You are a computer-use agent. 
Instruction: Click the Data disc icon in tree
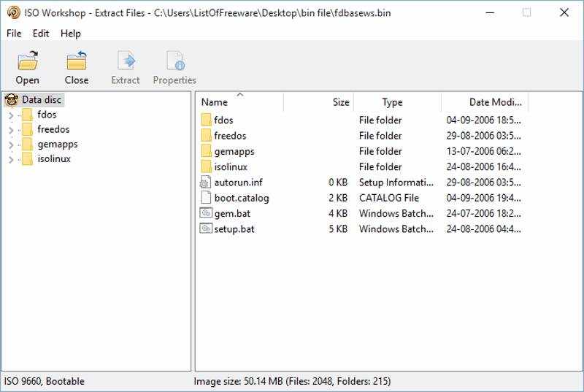[x=12, y=100]
